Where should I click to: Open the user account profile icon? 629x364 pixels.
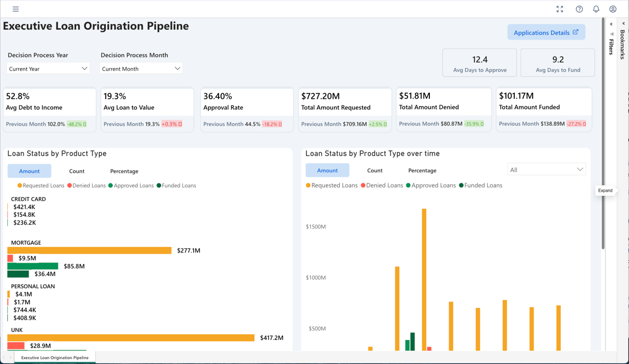(613, 9)
